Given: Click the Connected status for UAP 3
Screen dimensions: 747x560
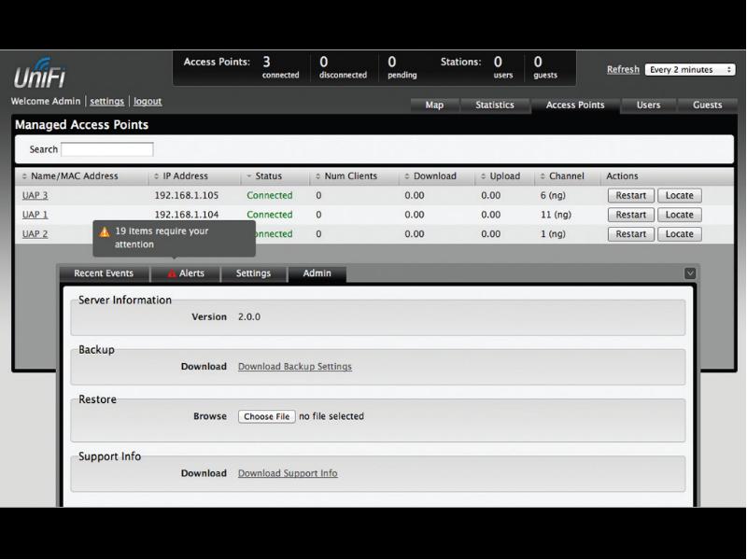Looking at the screenshot, I should [270, 195].
